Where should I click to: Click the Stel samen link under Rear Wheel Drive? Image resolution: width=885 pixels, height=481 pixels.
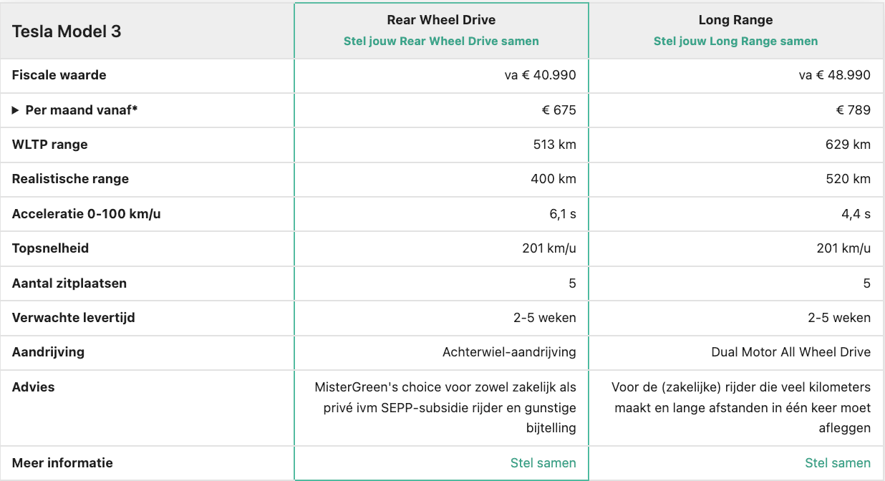[x=543, y=463]
